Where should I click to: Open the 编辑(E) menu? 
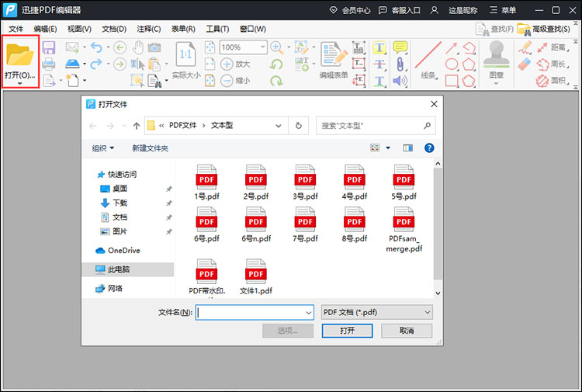tap(45, 29)
